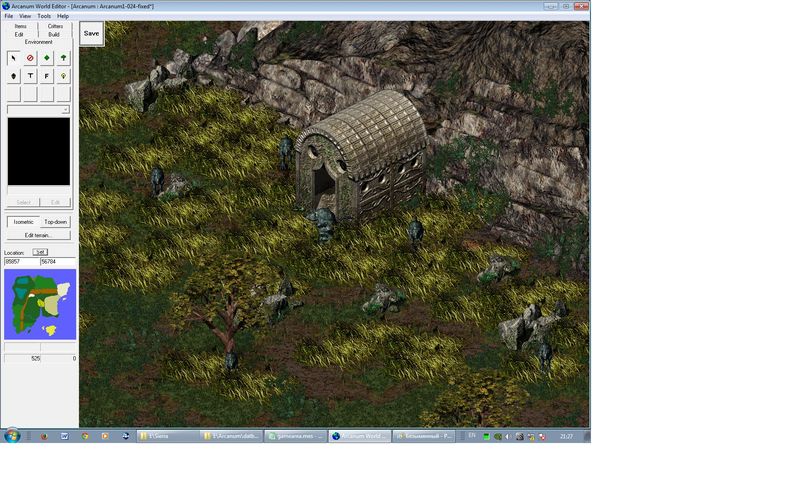
Task: Click the taskbar clock showing 21:27
Action: [x=566, y=436]
